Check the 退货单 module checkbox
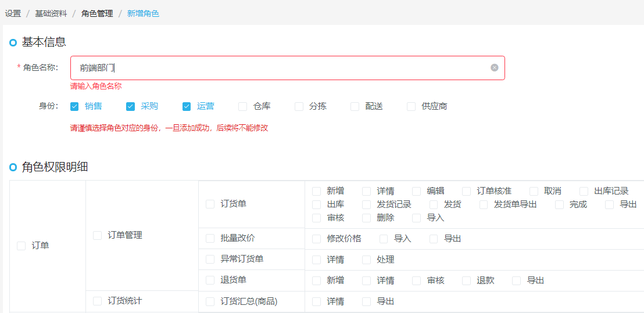 (210, 280)
